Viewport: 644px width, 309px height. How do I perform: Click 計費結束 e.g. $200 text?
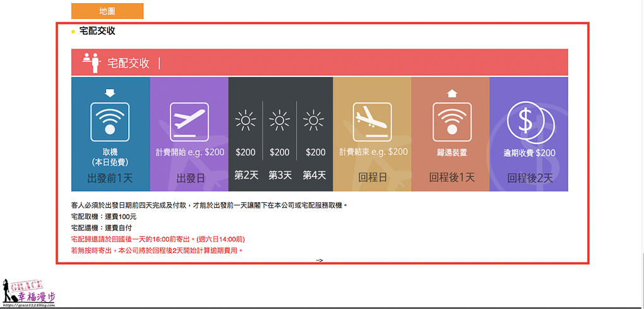373,152
